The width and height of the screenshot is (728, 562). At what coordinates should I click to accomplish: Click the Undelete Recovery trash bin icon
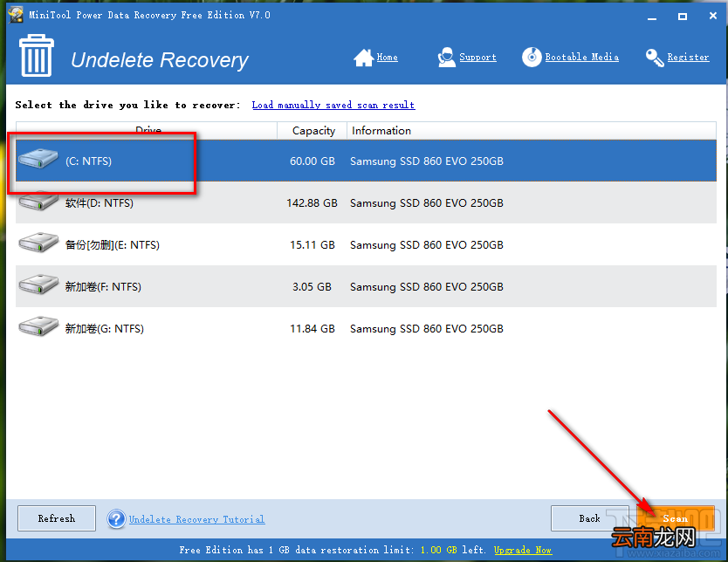click(x=36, y=55)
